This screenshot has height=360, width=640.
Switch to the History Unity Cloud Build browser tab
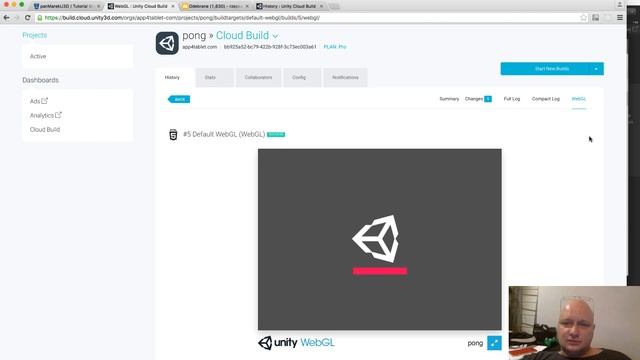290,6
